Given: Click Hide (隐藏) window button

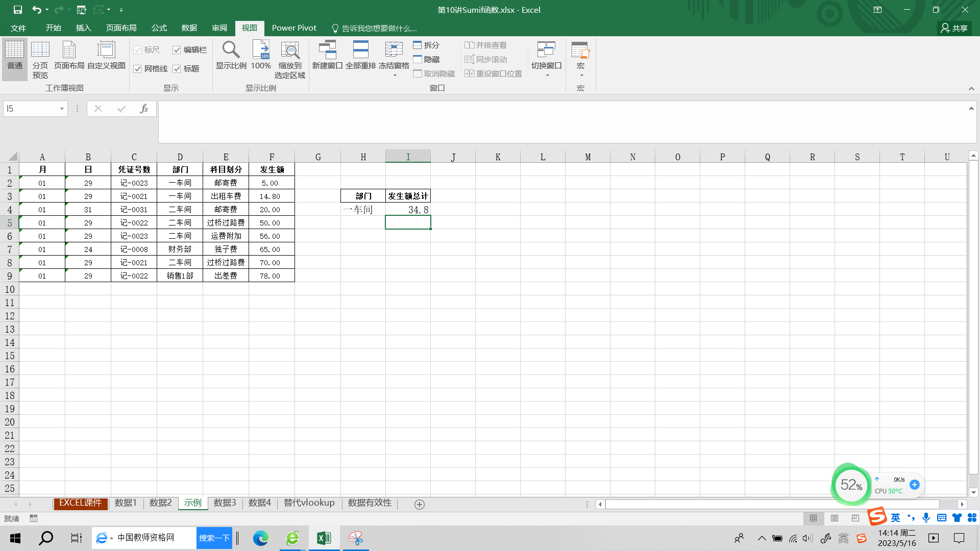Looking at the screenshot, I should point(426,59).
